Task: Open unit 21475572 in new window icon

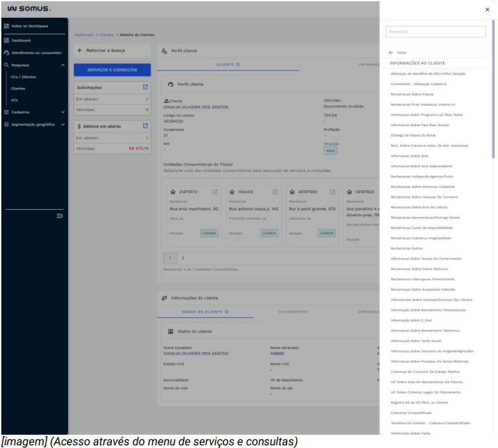Action: [x=215, y=192]
